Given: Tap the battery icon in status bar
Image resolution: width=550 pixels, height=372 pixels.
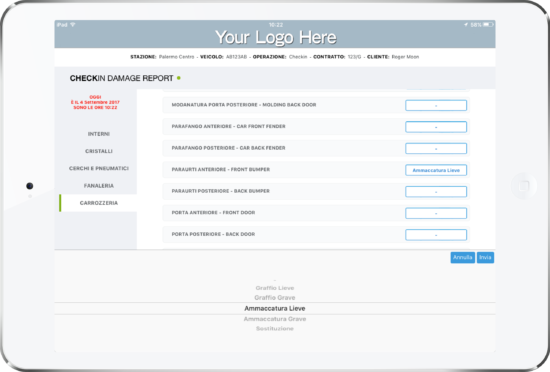Looking at the screenshot, I should (x=488, y=25).
